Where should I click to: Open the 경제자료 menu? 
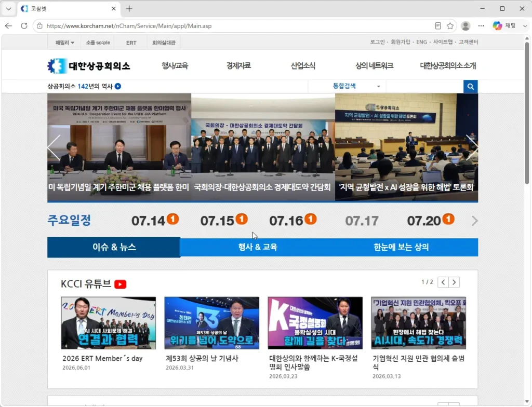[238, 65]
